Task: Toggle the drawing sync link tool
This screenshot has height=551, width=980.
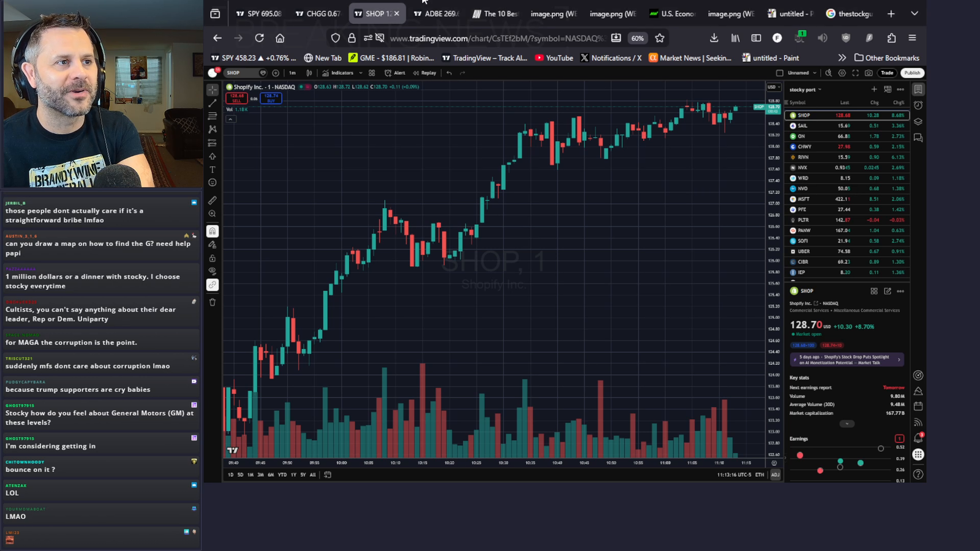Action: point(213,285)
